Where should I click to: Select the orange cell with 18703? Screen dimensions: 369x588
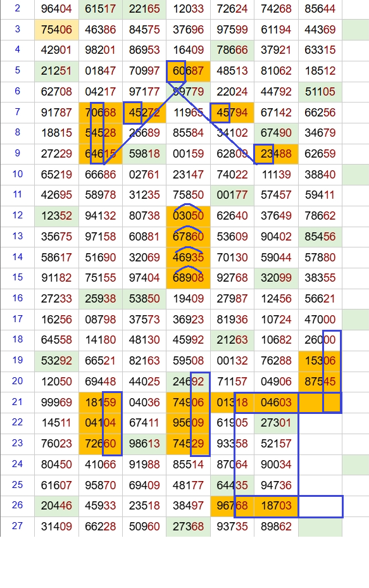(276, 506)
